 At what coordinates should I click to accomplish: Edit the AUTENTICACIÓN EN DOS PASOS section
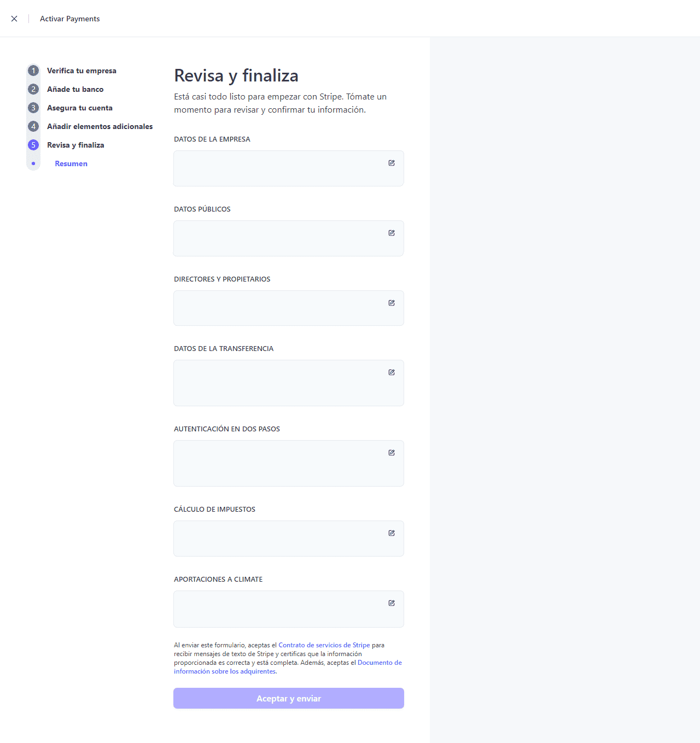coord(392,453)
